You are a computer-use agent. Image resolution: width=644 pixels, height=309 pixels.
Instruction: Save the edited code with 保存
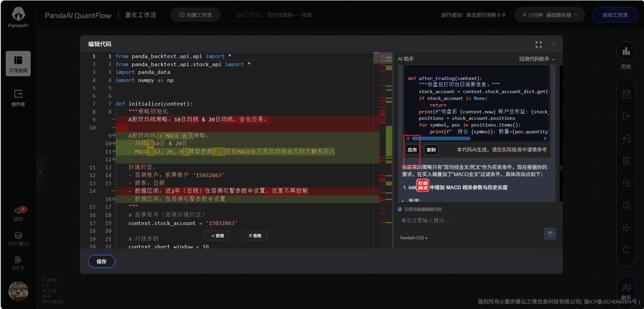(x=101, y=261)
